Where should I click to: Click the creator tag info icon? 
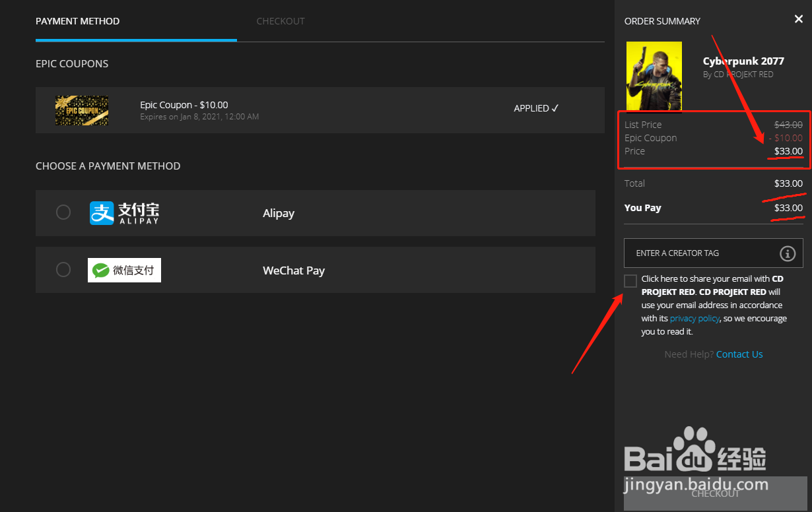coord(788,253)
